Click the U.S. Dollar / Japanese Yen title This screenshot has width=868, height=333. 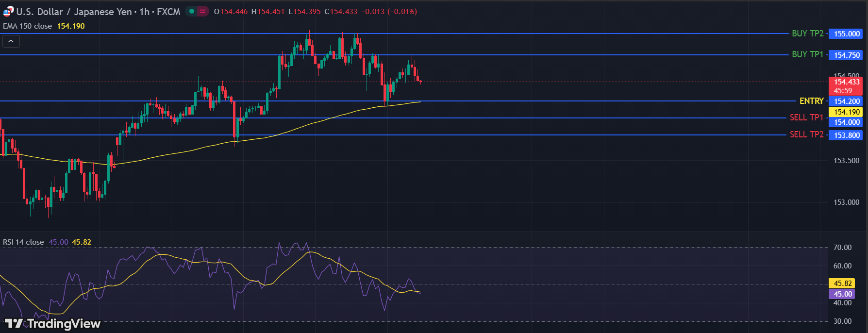click(74, 12)
